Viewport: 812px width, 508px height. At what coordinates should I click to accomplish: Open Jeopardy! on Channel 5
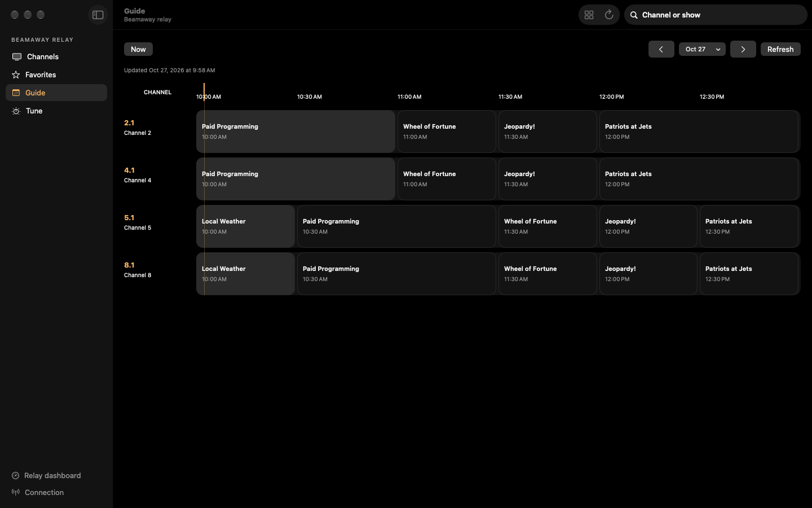click(x=648, y=226)
